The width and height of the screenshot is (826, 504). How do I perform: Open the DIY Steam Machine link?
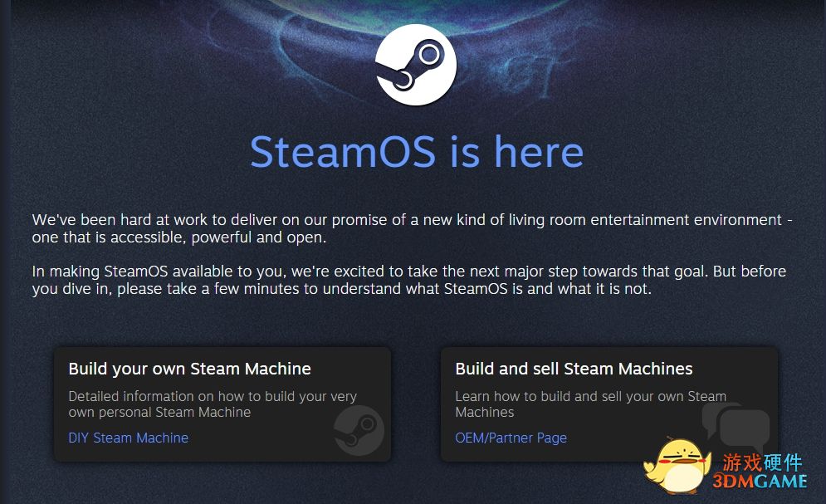coord(128,438)
